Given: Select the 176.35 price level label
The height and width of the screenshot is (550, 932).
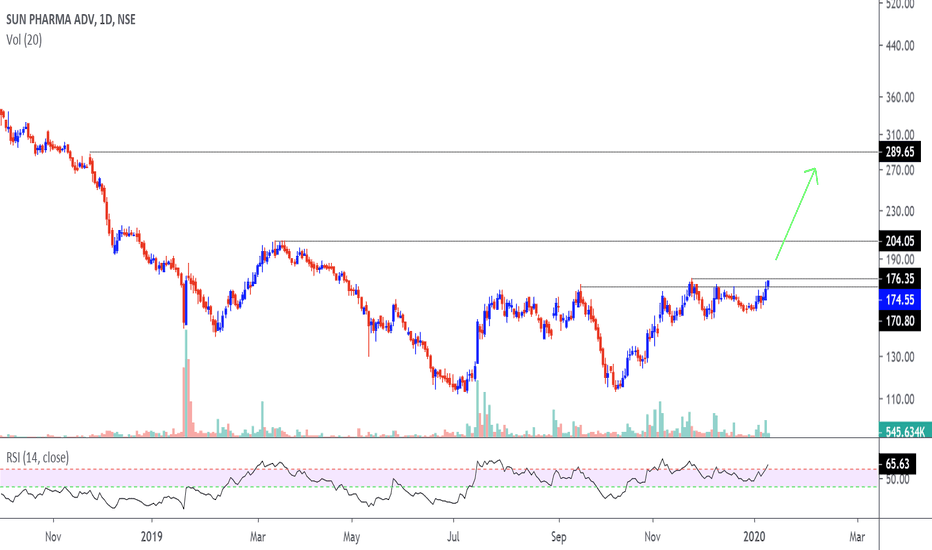Looking at the screenshot, I should [x=899, y=278].
